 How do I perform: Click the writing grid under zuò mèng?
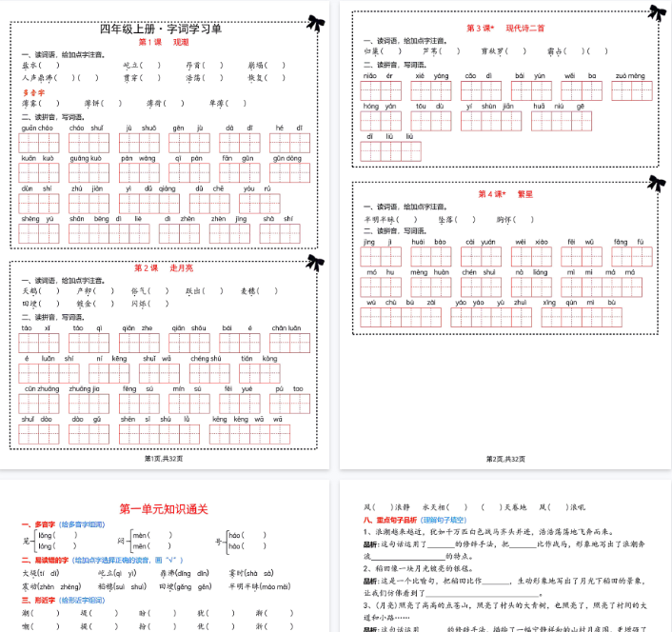[628, 90]
